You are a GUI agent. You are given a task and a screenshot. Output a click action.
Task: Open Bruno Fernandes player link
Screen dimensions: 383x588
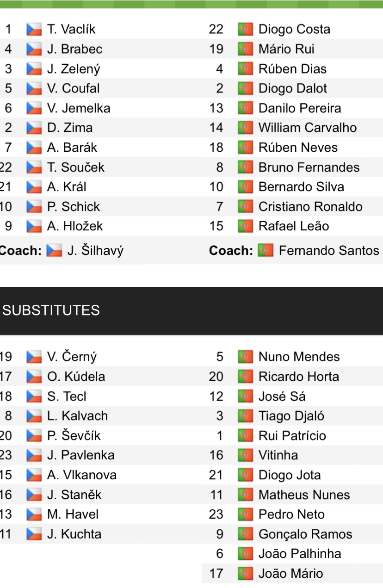(x=309, y=167)
